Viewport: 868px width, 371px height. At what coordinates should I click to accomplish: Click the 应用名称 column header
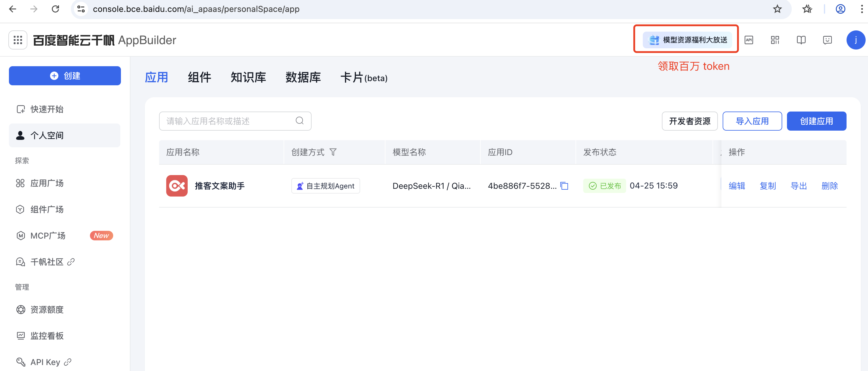click(183, 152)
